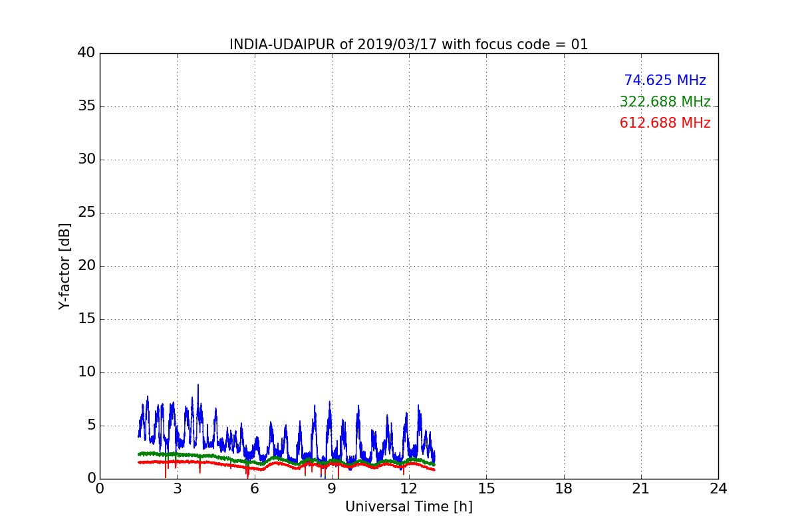Click y-axis tick label 5
798x532 pixels.
coord(91,426)
